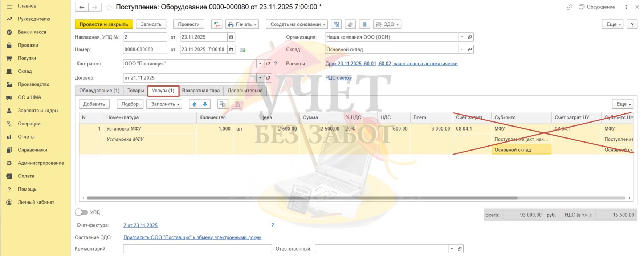Click the Добавить row button
The image size is (644, 256).
point(94,104)
